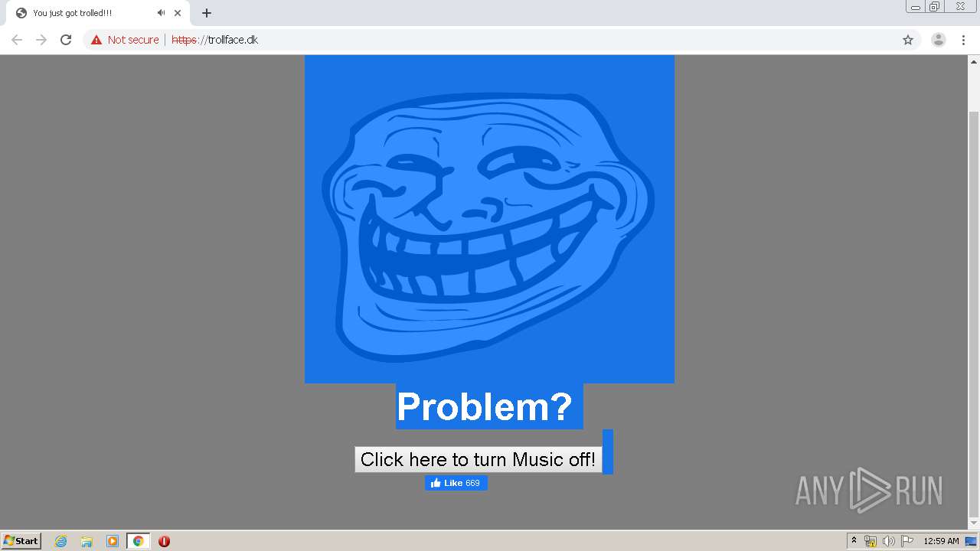Bookmark this page with the star icon

908,40
